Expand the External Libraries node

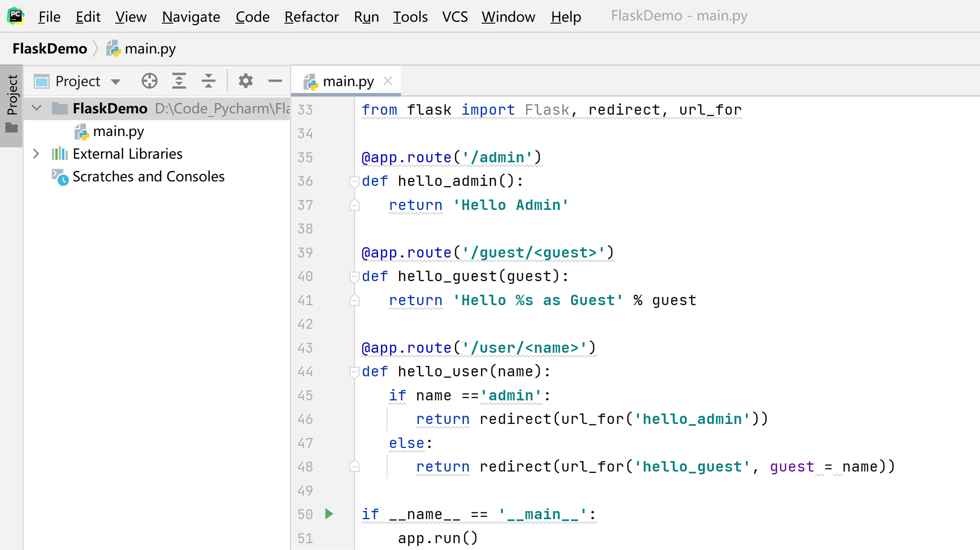[36, 154]
